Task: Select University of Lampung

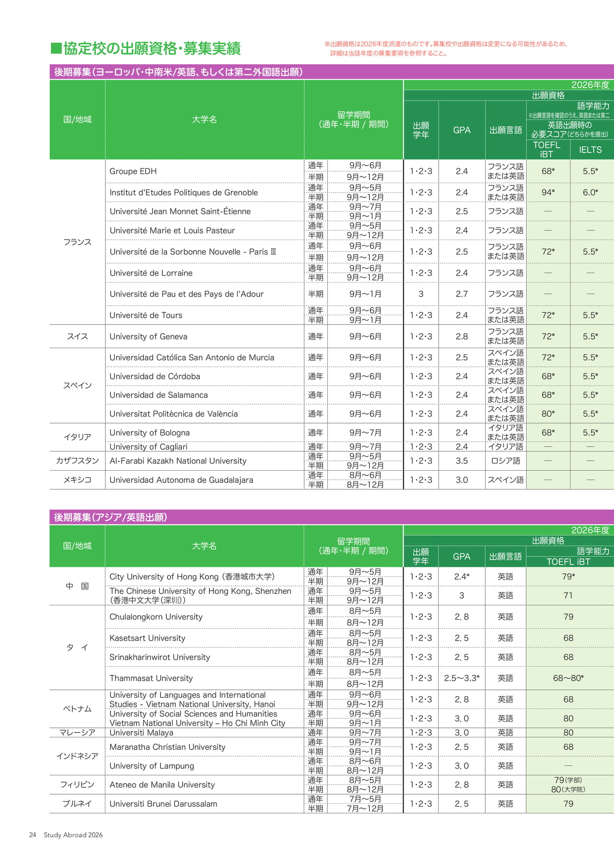Action: [152, 766]
